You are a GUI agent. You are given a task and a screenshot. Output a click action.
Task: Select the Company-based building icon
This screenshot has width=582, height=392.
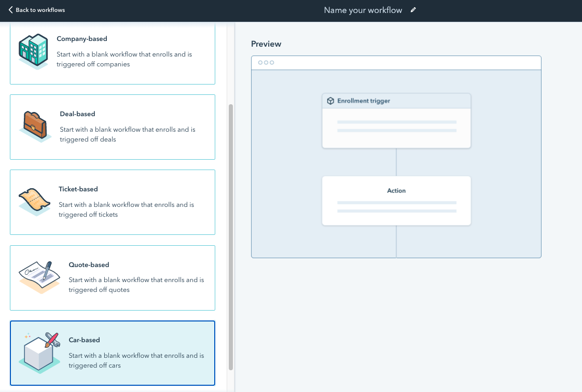pos(33,51)
